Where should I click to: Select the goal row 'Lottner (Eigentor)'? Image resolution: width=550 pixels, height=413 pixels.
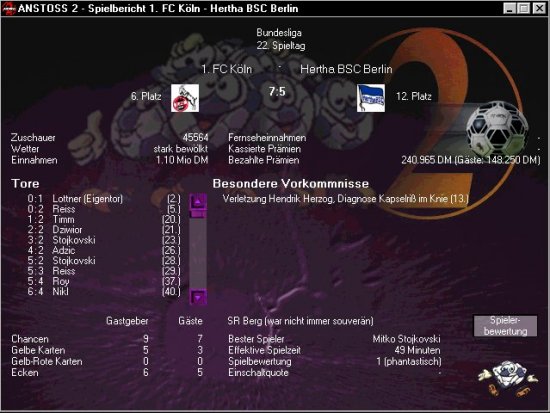pyautogui.click(x=104, y=199)
